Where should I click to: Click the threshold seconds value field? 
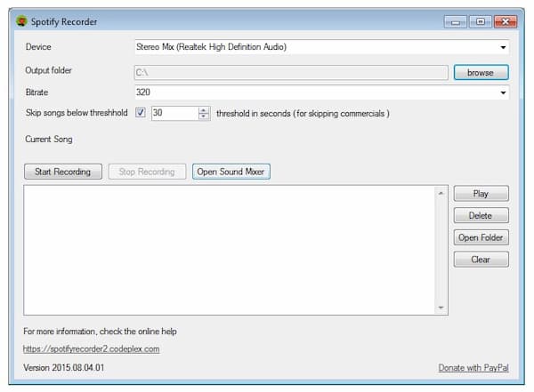tap(174, 113)
